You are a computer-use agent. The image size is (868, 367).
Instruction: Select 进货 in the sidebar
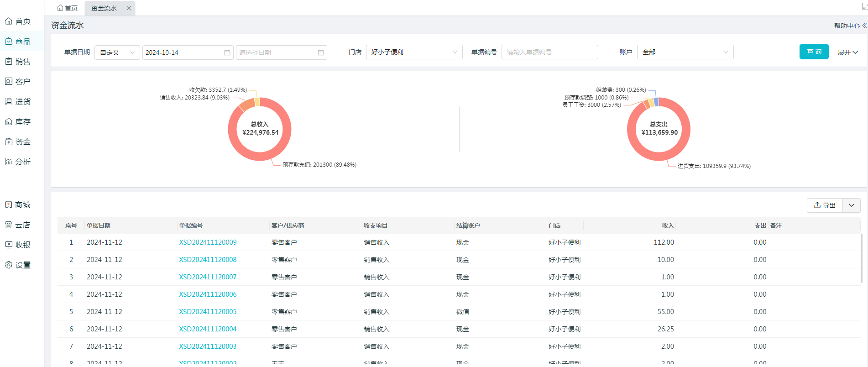coord(18,102)
